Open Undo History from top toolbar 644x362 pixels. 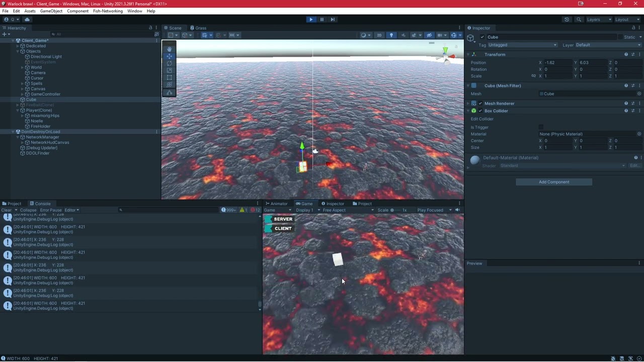(x=567, y=20)
